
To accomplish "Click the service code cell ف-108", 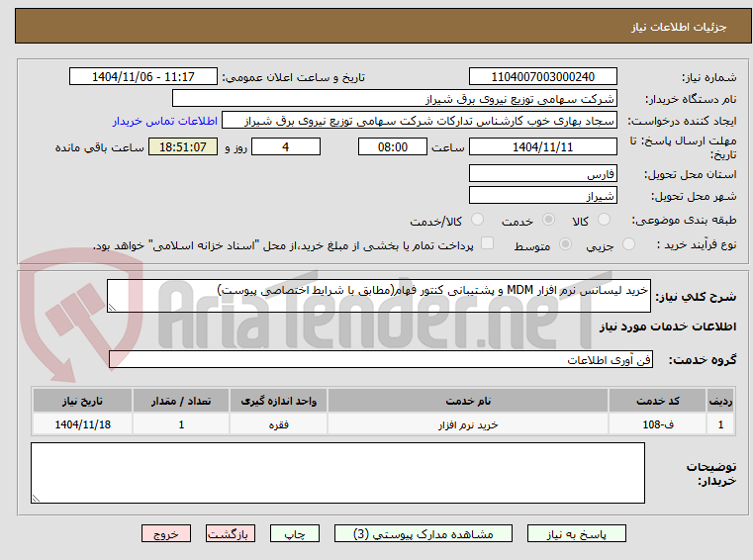I will pyautogui.click(x=657, y=424).
